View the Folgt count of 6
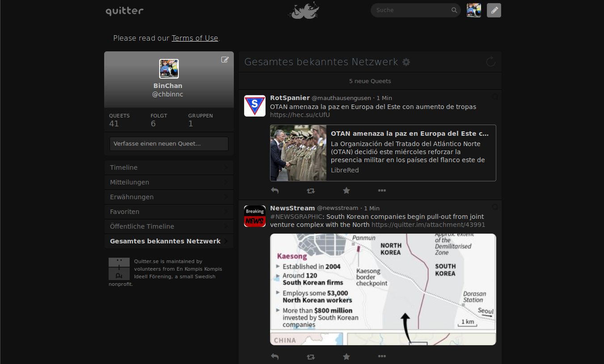Image resolution: width=604 pixels, height=364 pixels. click(159, 120)
